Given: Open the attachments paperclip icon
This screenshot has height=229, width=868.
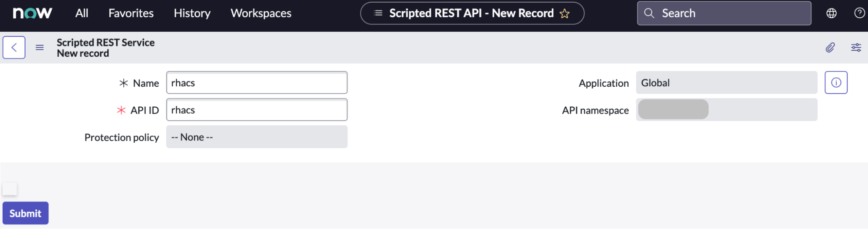Looking at the screenshot, I should (x=830, y=47).
